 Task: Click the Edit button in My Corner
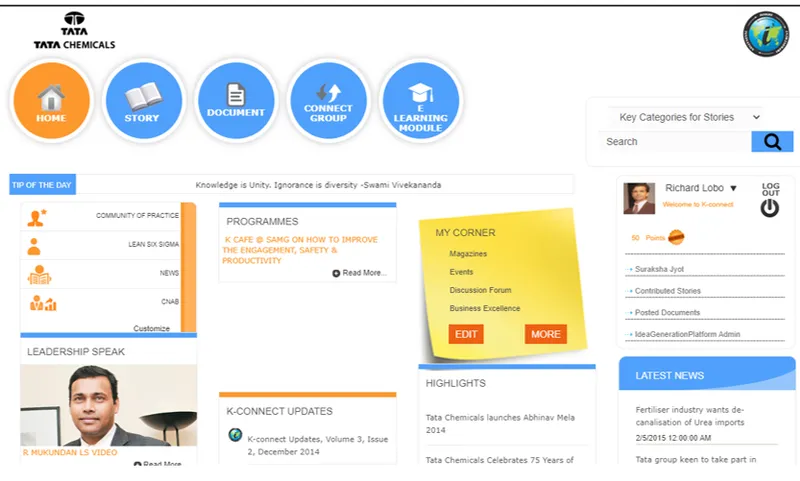(x=466, y=334)
